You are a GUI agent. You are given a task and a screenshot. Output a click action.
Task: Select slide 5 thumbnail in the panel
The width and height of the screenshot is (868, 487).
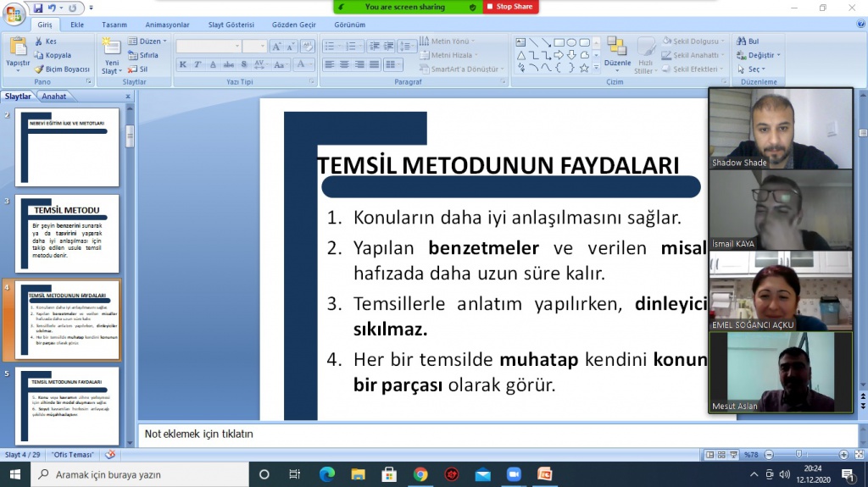(69, 405)
